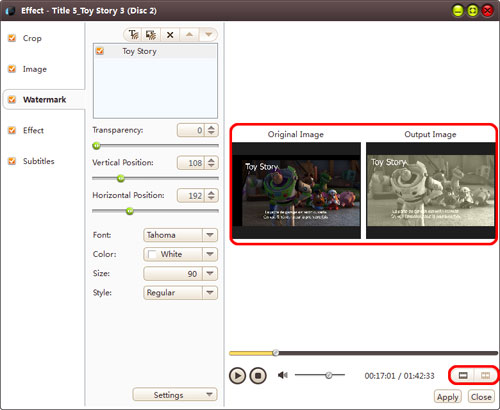Mute the preview audio
The image size is (500, 410).
tap(283, 375)
